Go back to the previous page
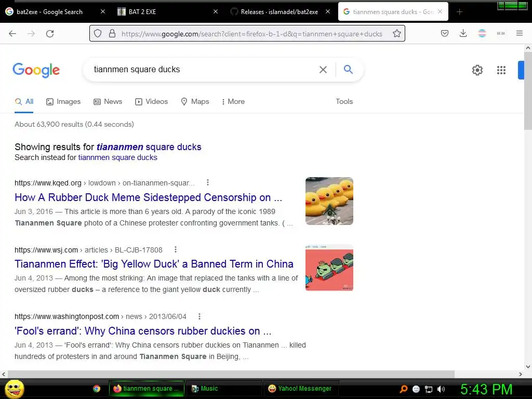The image size is (532, 399). pyautogui.click(x=12, y=34)
